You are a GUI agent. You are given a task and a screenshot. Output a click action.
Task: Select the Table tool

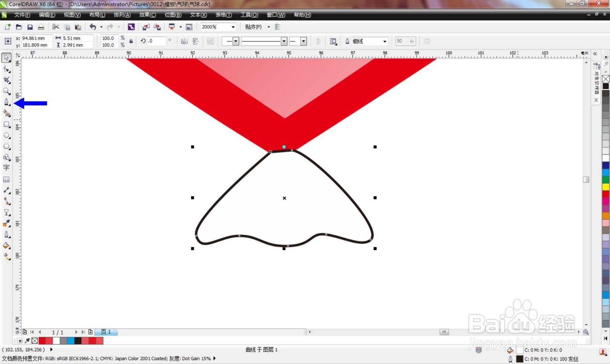(x=6, y=179)
